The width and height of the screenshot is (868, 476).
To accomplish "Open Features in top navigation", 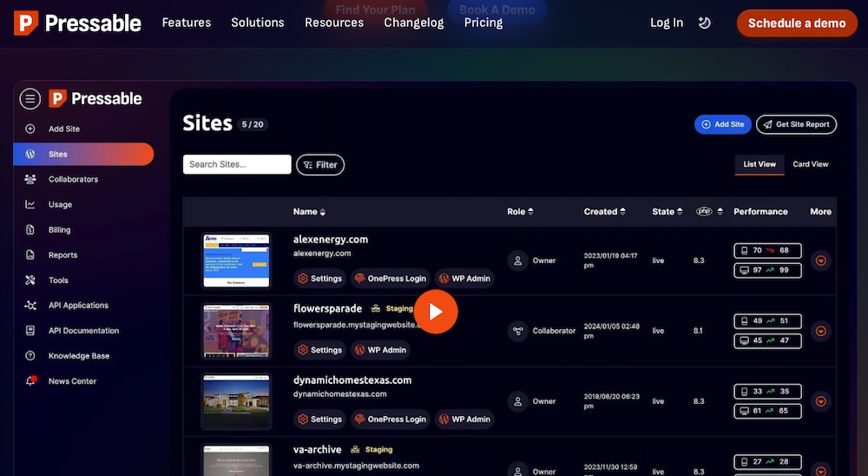I will coord(187,23).
